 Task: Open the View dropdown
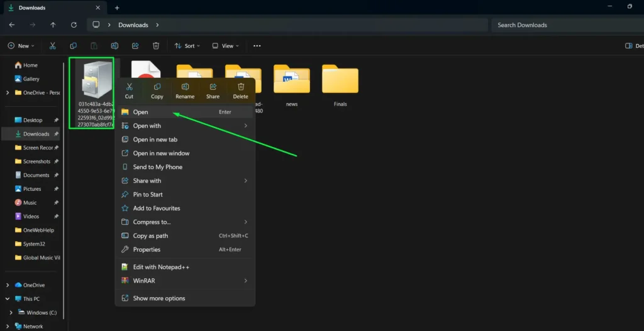[x=226, y=46]
